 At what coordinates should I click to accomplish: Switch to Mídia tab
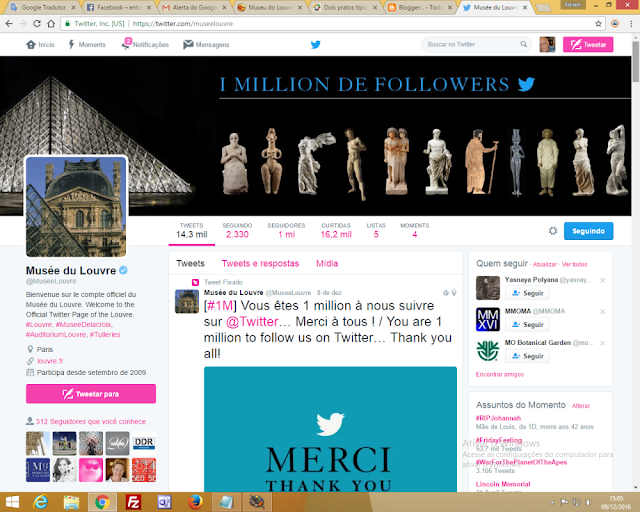tap(327, 264)
